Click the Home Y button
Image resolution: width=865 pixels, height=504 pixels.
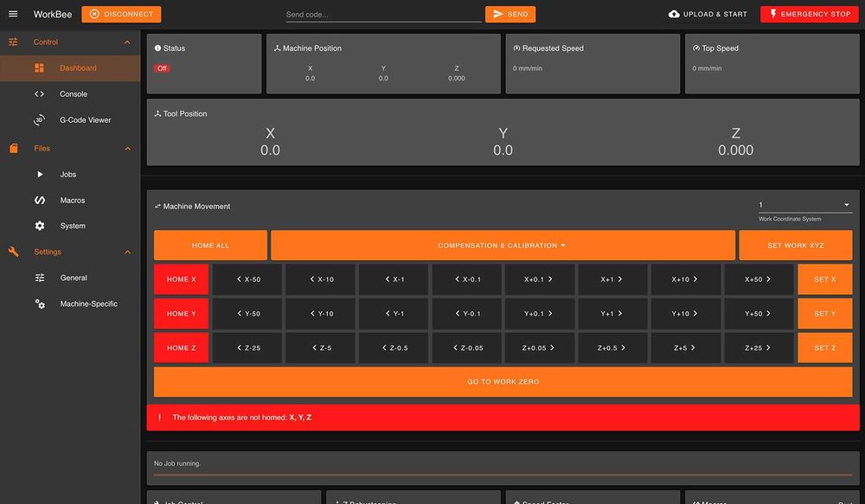pyautogui.click(x=181, y=313)
